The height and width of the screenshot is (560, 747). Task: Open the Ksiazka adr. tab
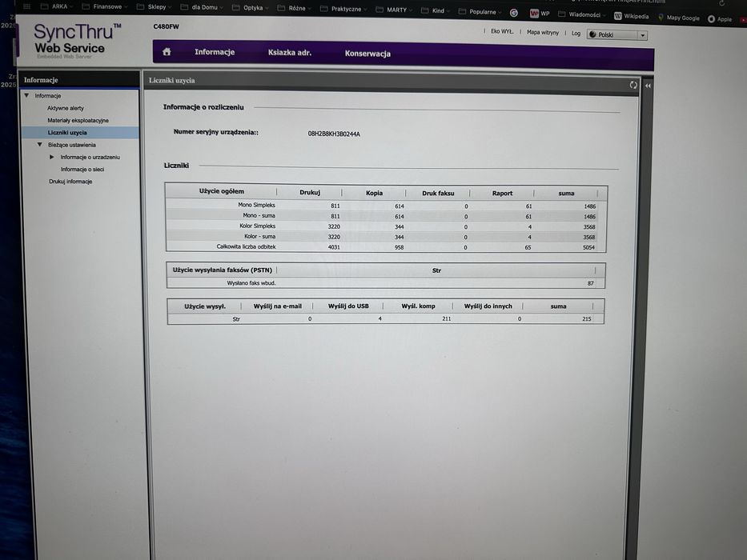[x=290, y=52]
